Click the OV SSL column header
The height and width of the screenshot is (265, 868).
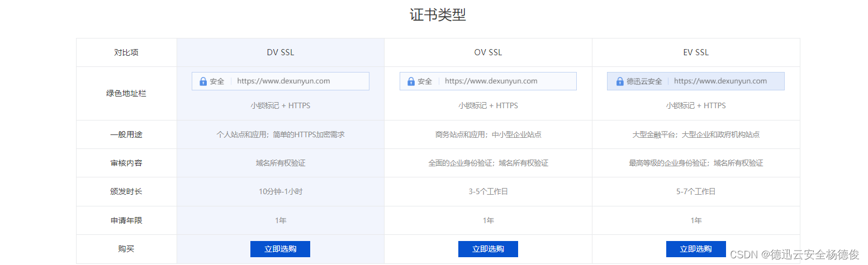[488, 52]
